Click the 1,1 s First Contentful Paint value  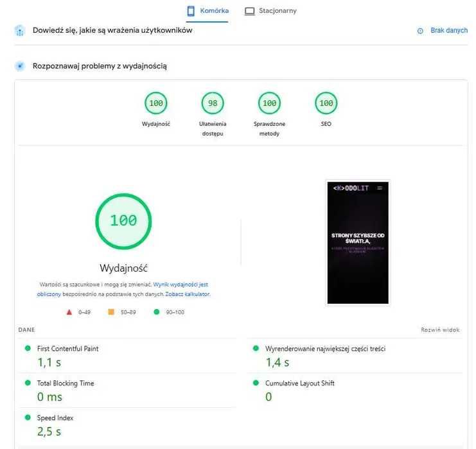(49, 362)
